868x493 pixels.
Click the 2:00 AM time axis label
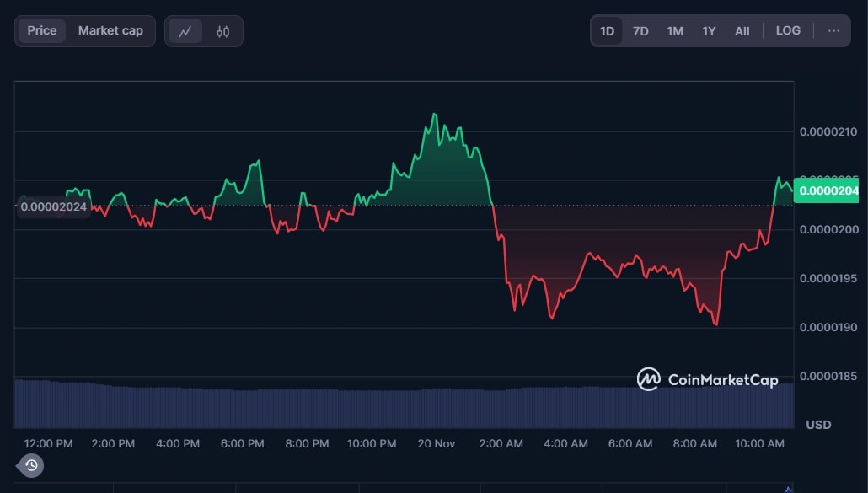pos(501,443)
